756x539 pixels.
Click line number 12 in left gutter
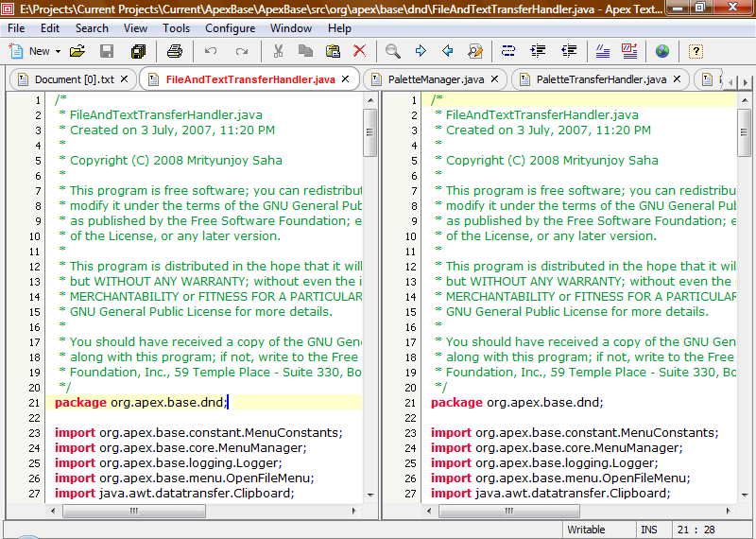35,267
